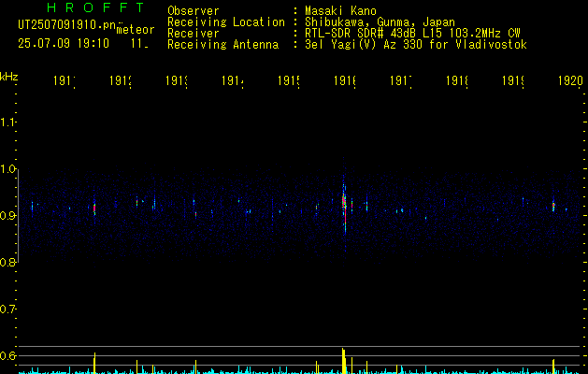Select antenna text 3el Yagi(V) Az 330 for Vladivostok
The image size is (588, 374).
[x=416, y=45]
